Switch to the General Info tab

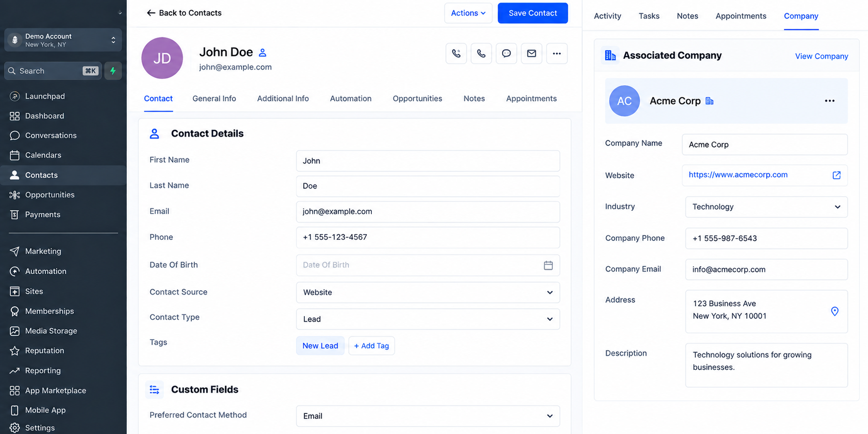pyautogui.click(x=214, y=98)
